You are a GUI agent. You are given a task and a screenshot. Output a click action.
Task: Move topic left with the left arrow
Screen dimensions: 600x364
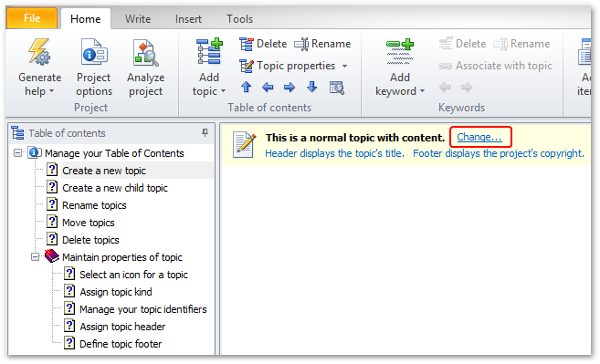268,88
